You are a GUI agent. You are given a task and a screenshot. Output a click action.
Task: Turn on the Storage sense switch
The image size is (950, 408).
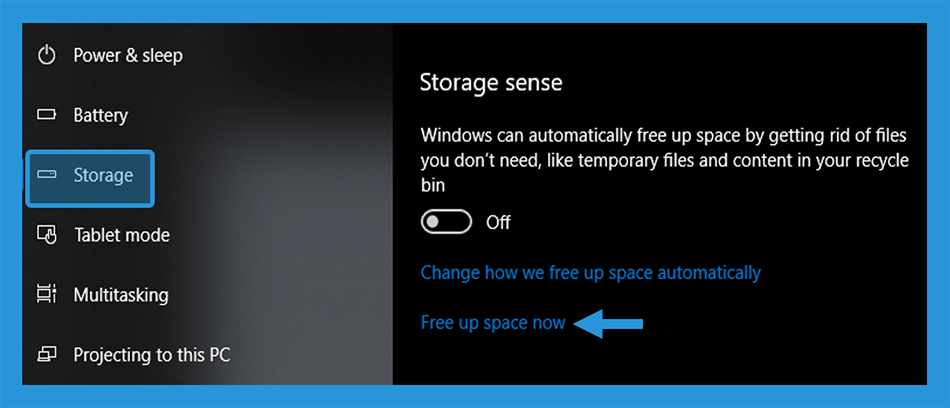[x=446, y=222]
